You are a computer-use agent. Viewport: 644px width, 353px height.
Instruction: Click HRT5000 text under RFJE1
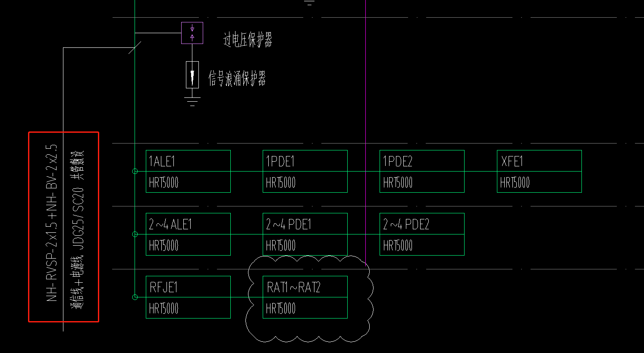coord(163,308)
